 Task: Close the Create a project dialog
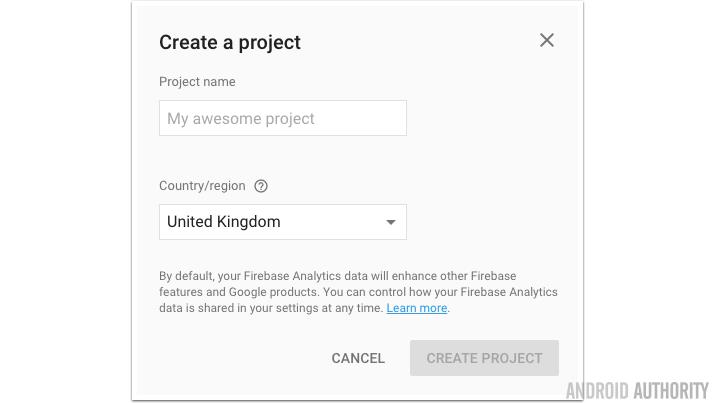click(546, 40)
